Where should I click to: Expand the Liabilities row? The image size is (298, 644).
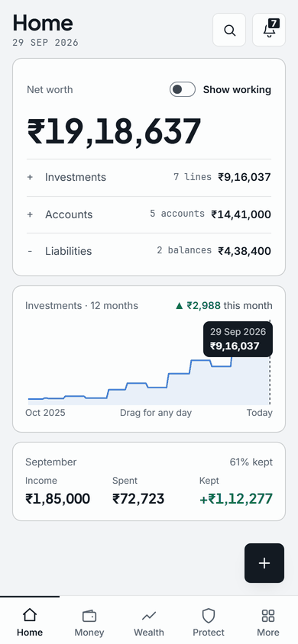point(149,251)
